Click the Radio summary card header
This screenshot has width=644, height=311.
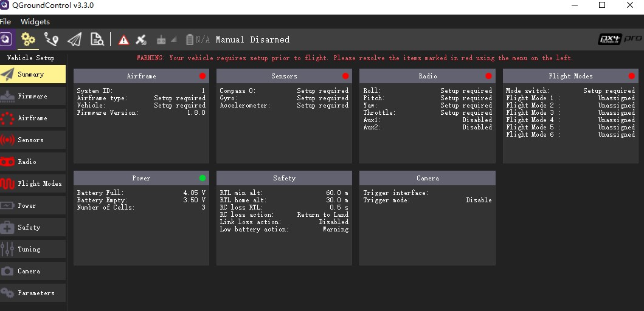coord(427,76)
